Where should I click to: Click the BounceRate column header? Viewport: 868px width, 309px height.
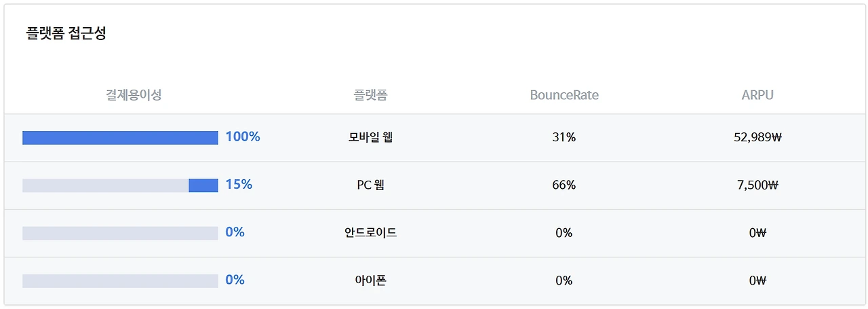[564, 95]
